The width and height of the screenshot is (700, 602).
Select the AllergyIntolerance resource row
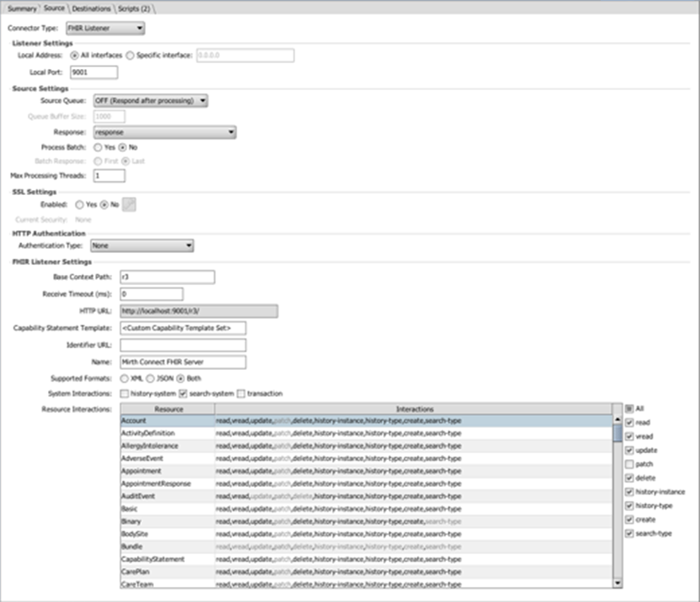click(167, 446)
